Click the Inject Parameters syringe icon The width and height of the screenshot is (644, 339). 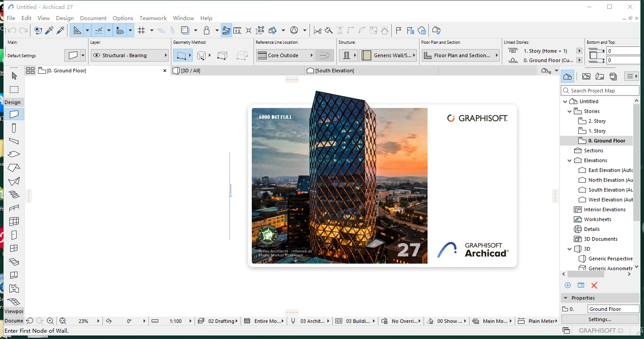tap(60, 30)
